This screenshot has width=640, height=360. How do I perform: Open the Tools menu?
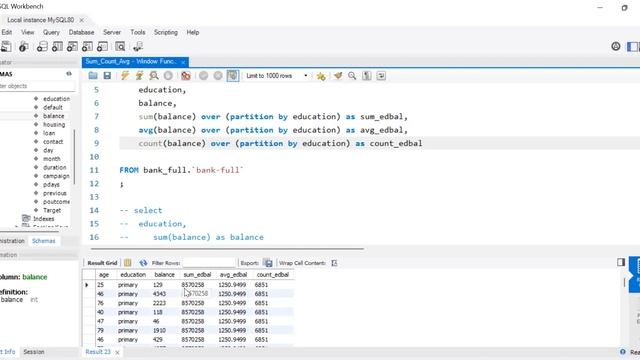pyautogui.click(x=138, y=32)
